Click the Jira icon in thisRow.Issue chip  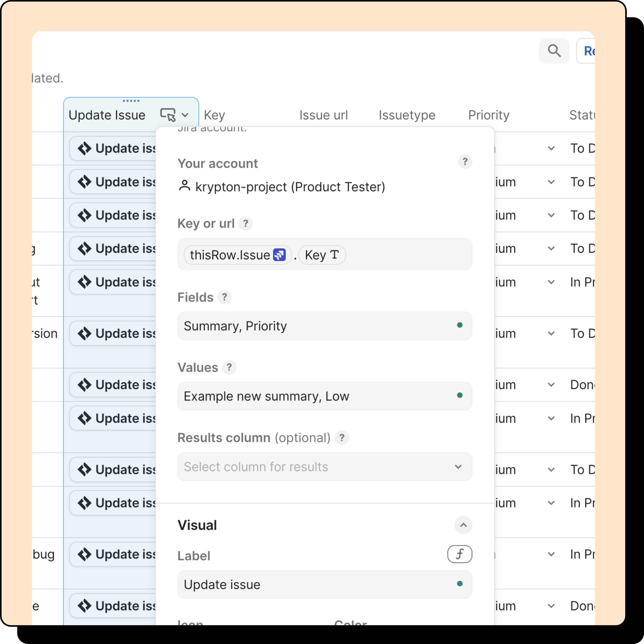pyautogui.click(x=279, y=255)
